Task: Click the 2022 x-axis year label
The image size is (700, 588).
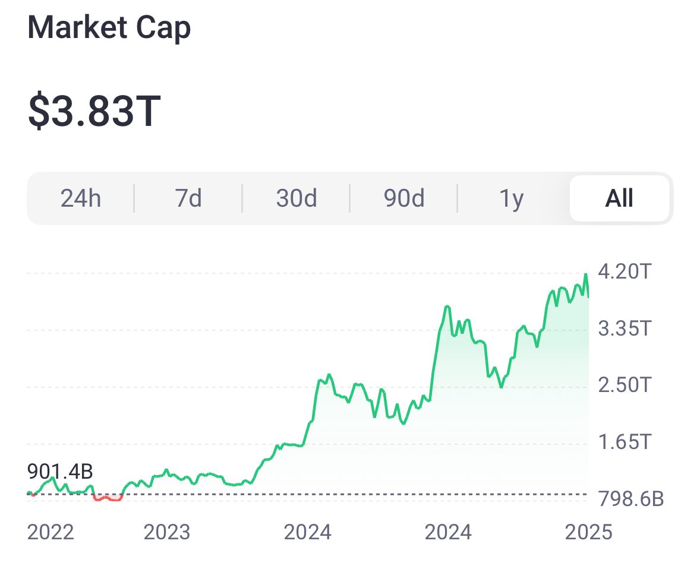Action: (51, 532)
